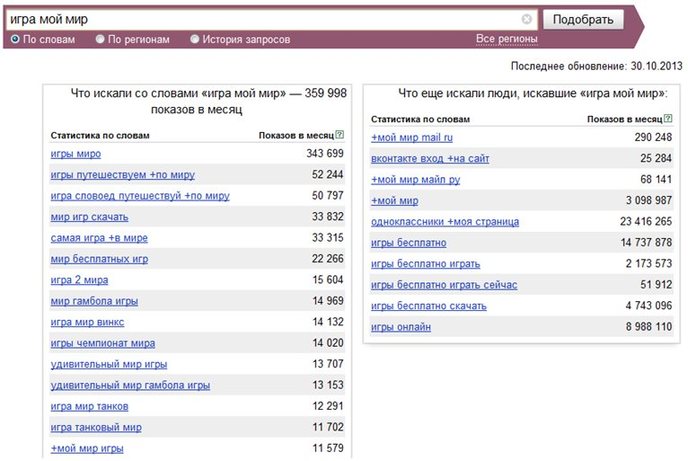The width and height of the screenshot is (688, 461).
Task: Clear the search field with the X icon
Action: coord(527,19)
